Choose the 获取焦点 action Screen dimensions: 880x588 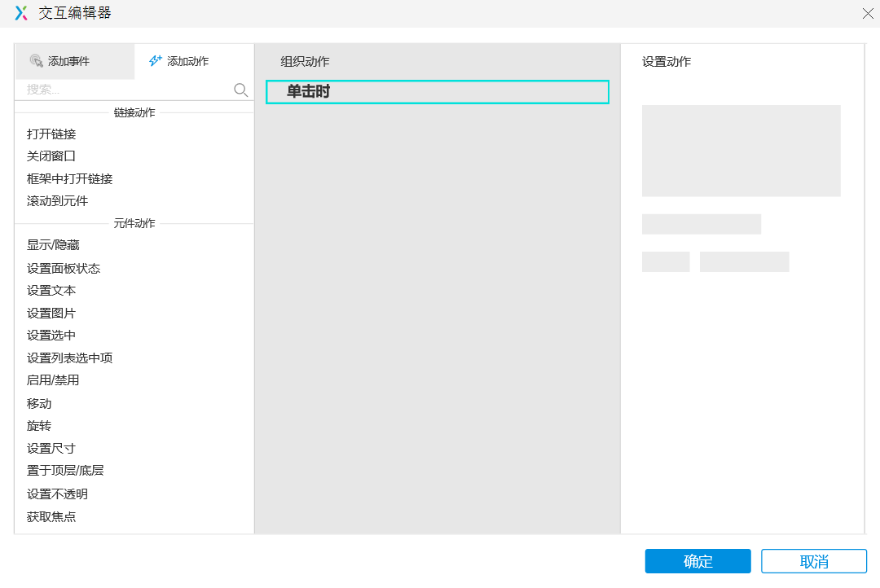(51, 517)
